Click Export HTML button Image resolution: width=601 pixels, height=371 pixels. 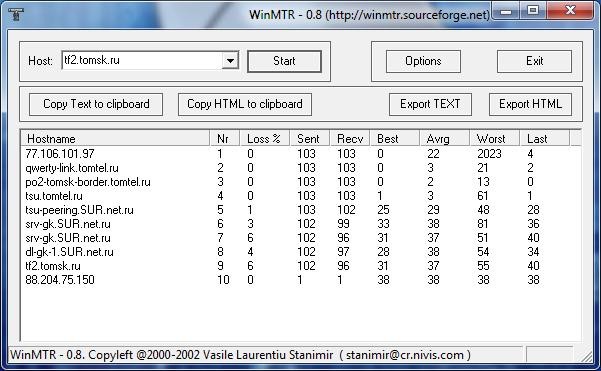point(530,104)
